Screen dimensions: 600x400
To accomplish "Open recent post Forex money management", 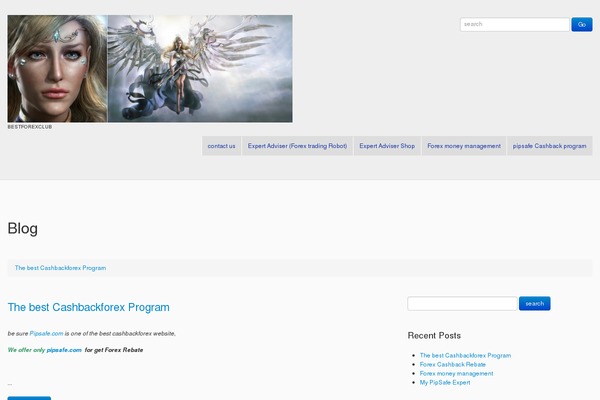I will click(x=457, y=373).
